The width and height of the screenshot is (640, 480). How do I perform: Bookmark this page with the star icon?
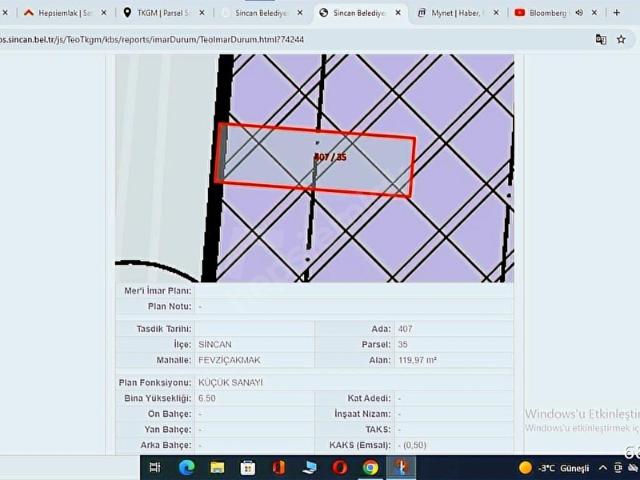621,39
